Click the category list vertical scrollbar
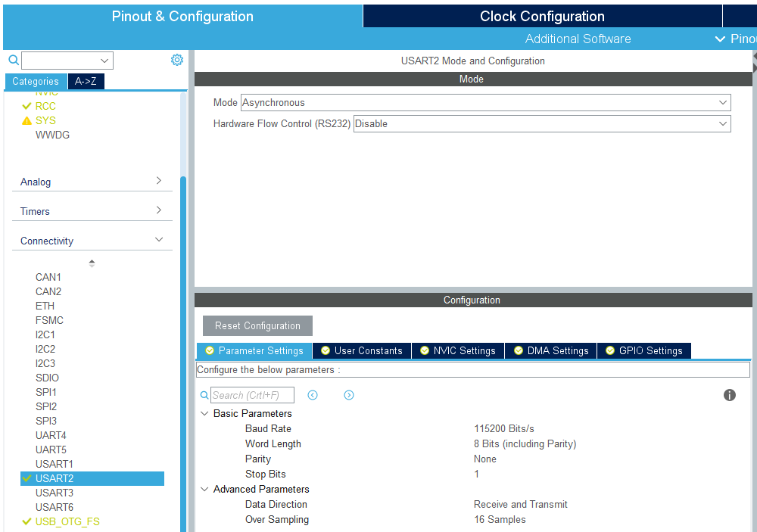Image resolution: width=757 pixels, height=532 pixels. [183, 355]
